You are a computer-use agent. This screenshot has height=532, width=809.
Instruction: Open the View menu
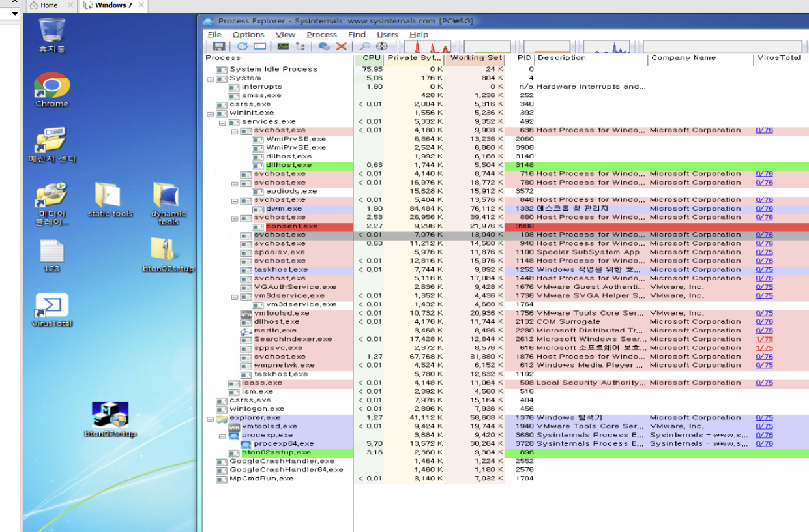pos(285,35)
